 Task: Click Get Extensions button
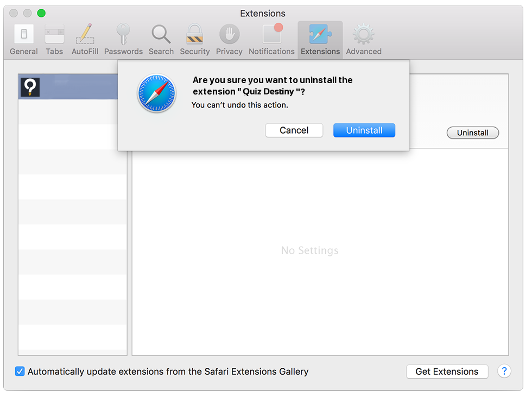coord(447,372)
